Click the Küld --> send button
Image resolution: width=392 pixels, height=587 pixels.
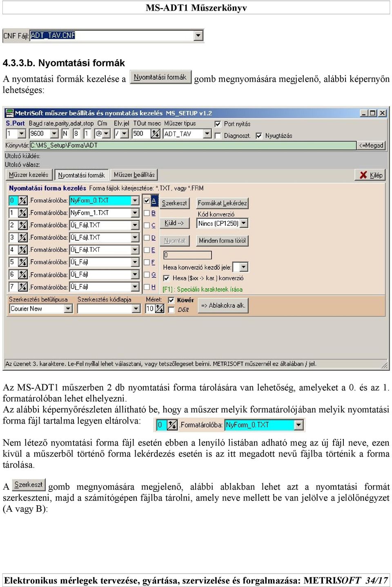174,223
